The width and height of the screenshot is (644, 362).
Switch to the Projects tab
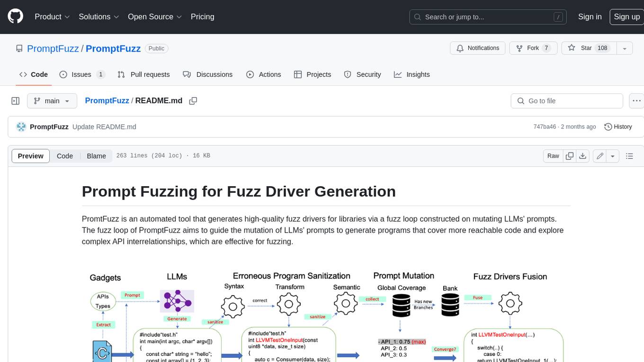pyautogui.click(x=313, y=74)
